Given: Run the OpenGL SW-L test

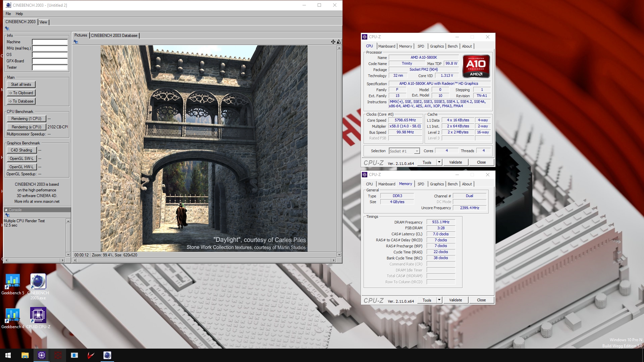Looking at the screenshot, I should tap(21, 159).
